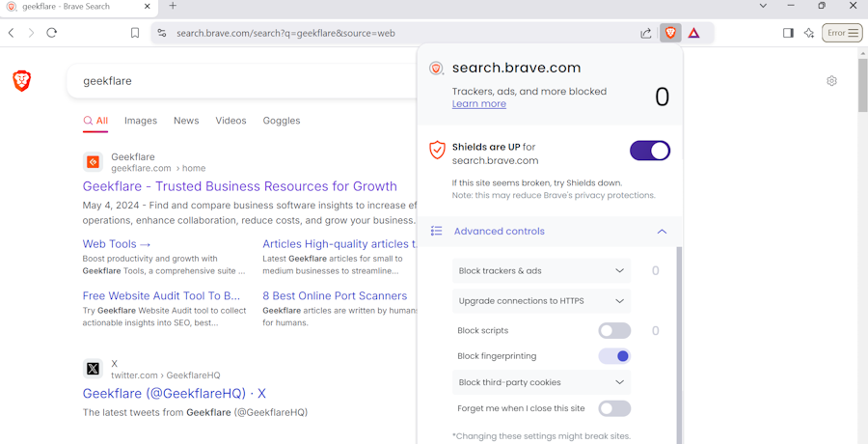Switch to the News tab
Image resolution: width=868 pixels, height=444 pixels.
[186, 121]
